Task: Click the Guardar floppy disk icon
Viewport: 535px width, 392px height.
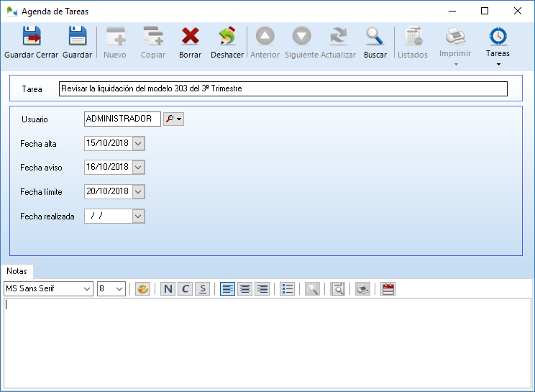Action: (78, 36)
